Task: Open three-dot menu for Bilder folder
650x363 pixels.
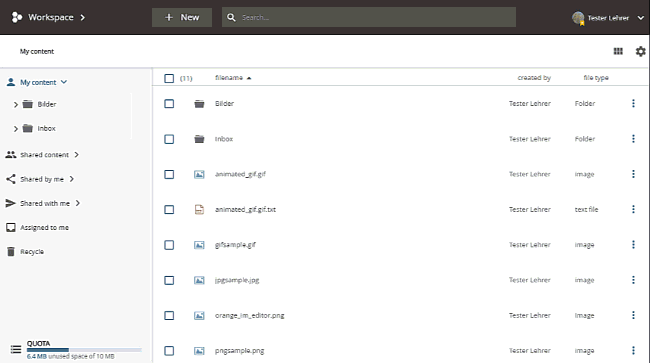Action: tap(633, 104)
